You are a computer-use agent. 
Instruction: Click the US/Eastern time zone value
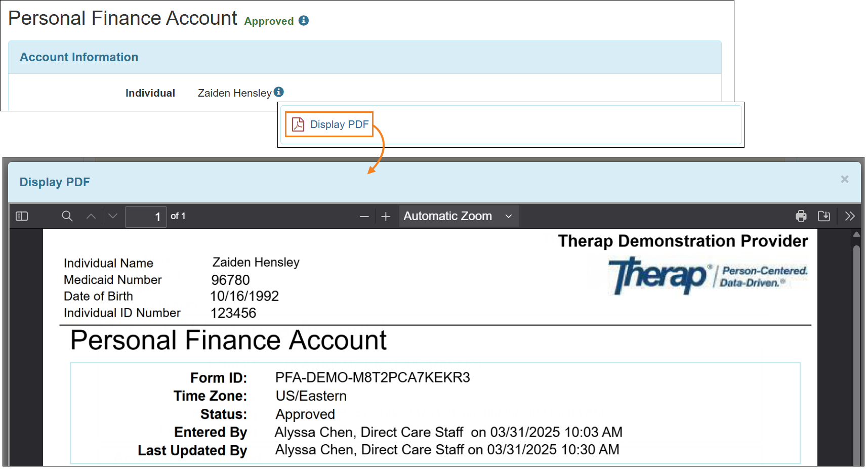pos(311,396)
